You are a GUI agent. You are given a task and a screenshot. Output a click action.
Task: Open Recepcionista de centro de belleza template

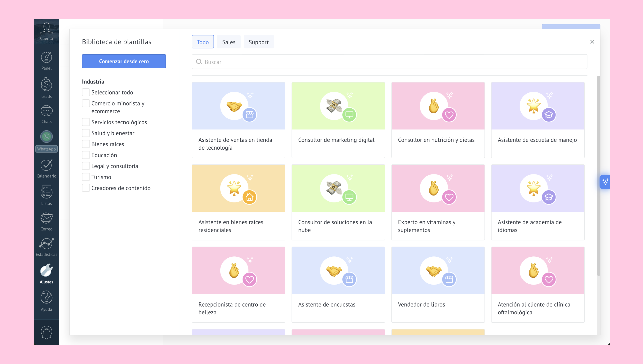[238, 285]
